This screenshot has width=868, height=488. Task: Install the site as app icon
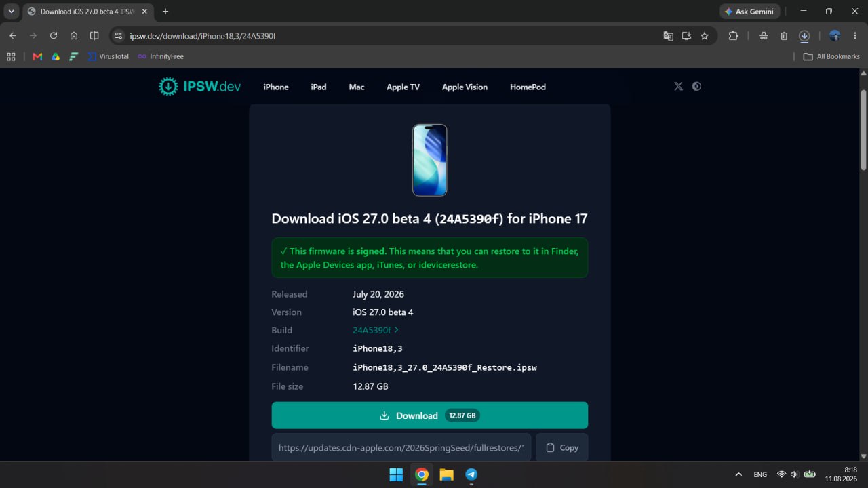(686, 36)
